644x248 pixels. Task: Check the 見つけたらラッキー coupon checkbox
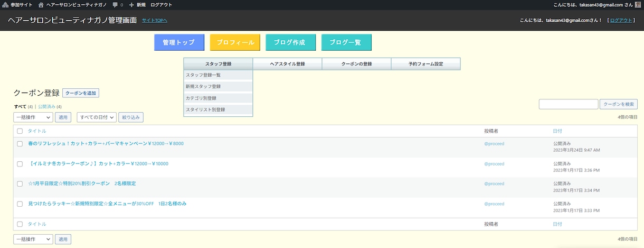click(20, 204)
